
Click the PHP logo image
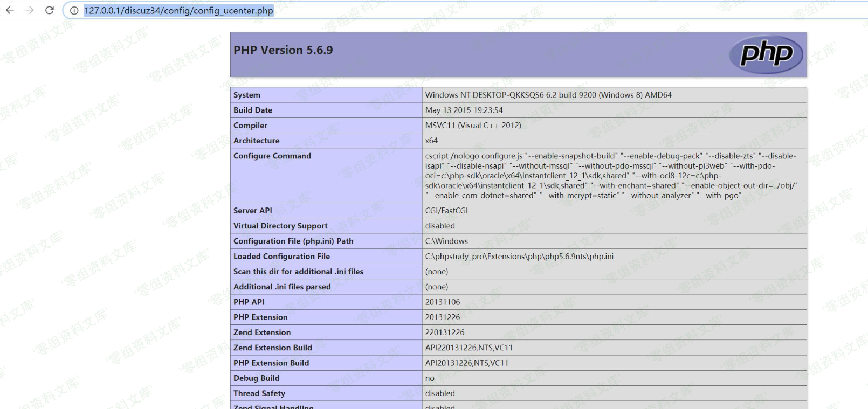pyautogui.click(x=766, y=54)
